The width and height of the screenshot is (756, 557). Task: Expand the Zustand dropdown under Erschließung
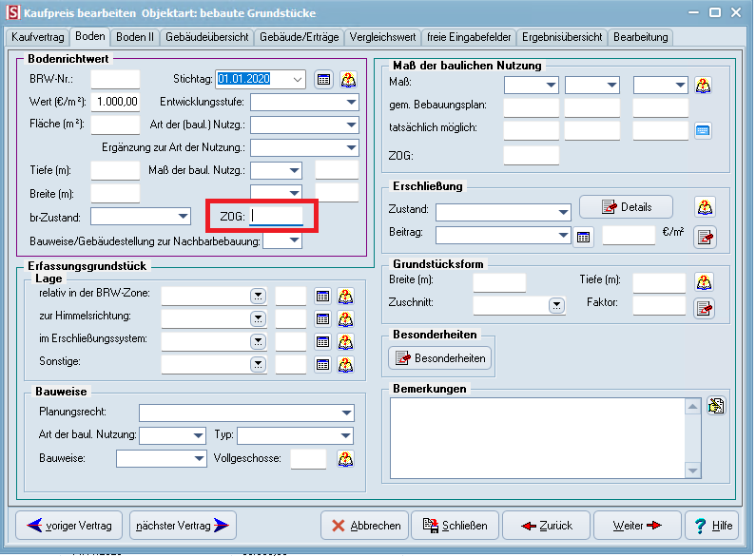click(561, 211)
